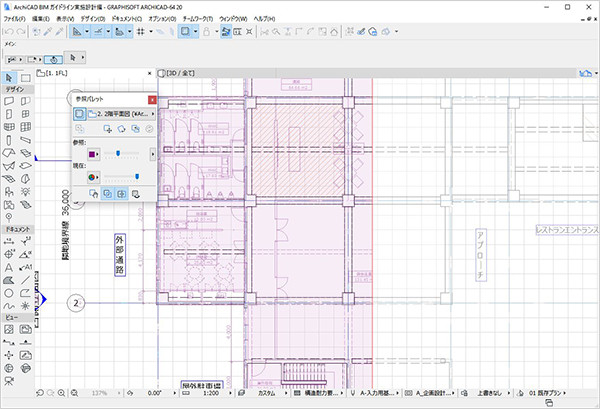This screenshot has width=600, height=409.
Task: Select the Column tool
Action: [x=9, y=140]
